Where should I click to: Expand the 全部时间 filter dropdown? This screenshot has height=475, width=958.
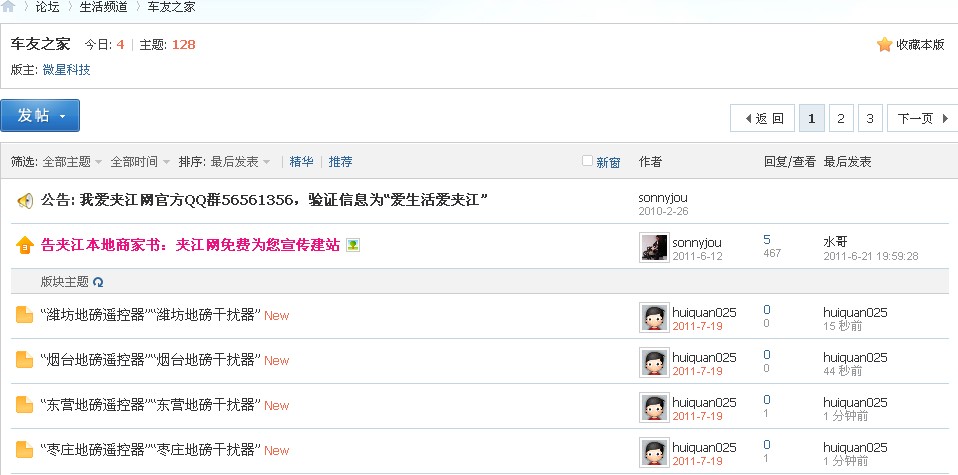[x=142, y=162]
